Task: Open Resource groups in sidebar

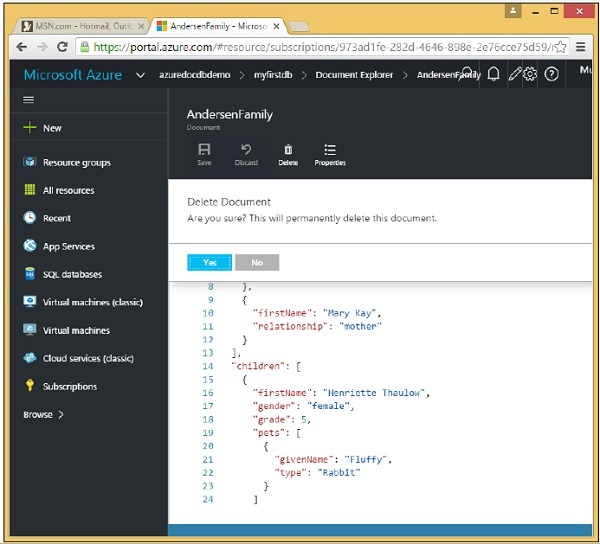Action: (x=76, y=162)
